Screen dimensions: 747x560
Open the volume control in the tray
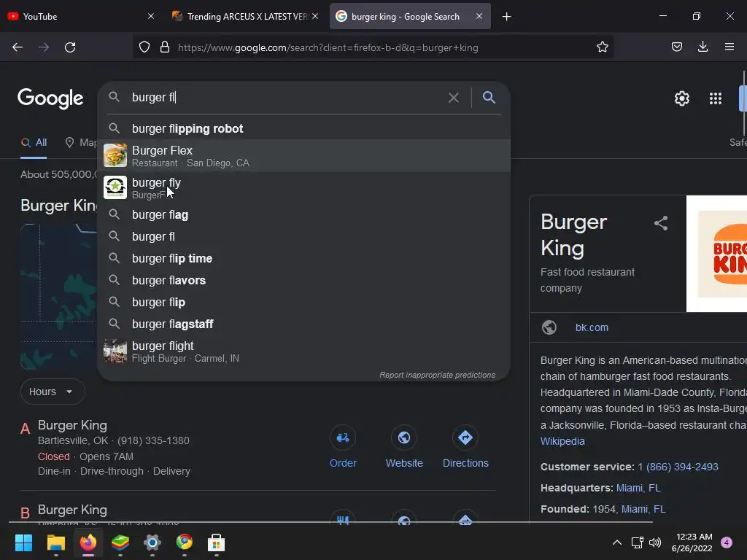coord(655,542)
